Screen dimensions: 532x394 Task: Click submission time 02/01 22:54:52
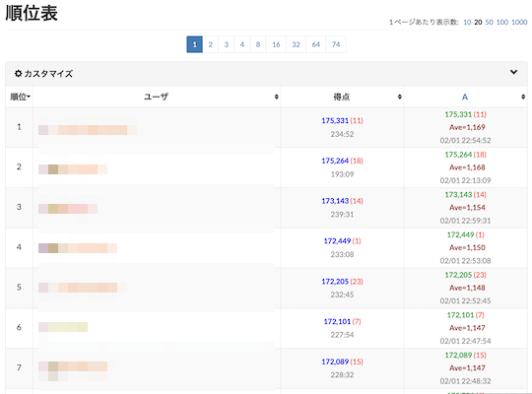click(x=465, y=140)
